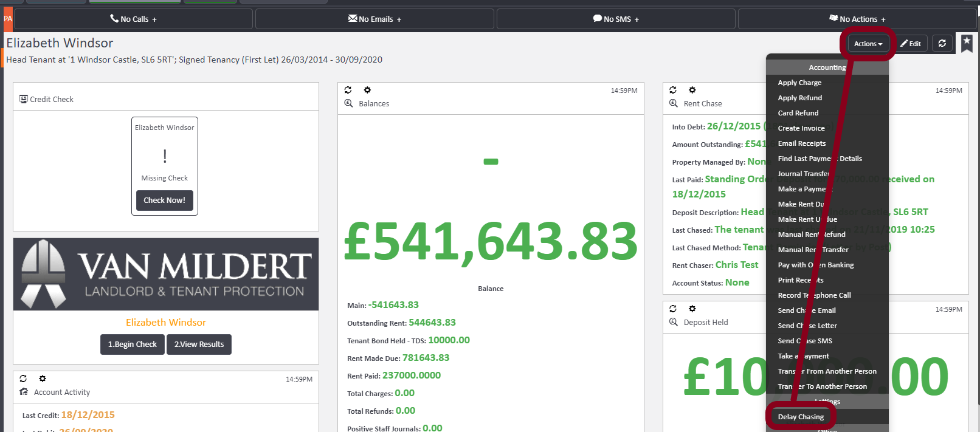The image size is (980, 432).
Task: Open the settings gear in the Balances panel
Action: click(367, 90)
